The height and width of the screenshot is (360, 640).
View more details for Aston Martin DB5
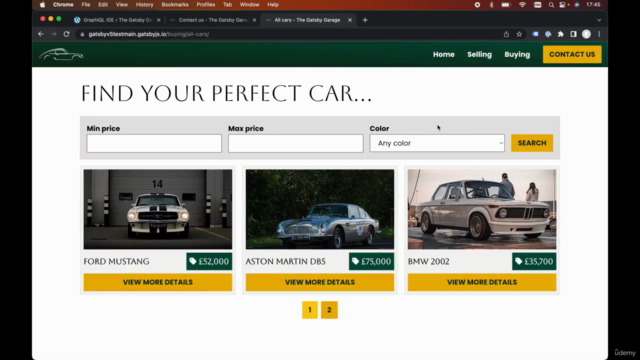pyautogui.click(x=320, y=282)
